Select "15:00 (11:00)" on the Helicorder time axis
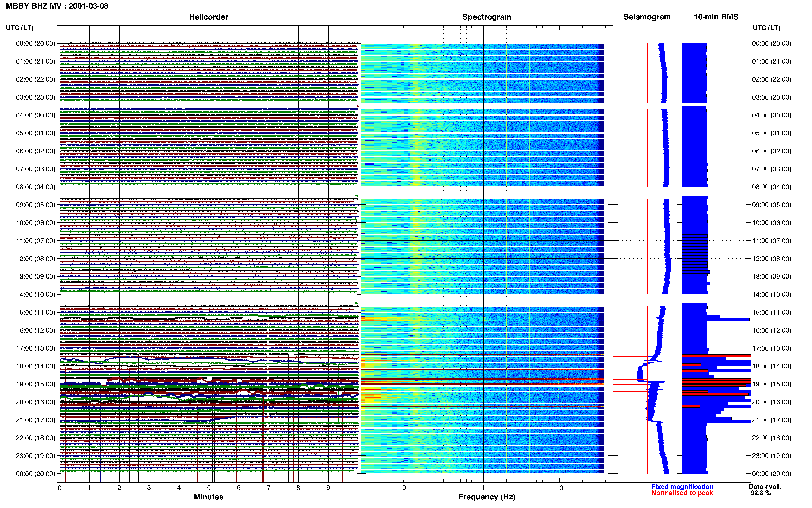812x508 pixels. 36,313
